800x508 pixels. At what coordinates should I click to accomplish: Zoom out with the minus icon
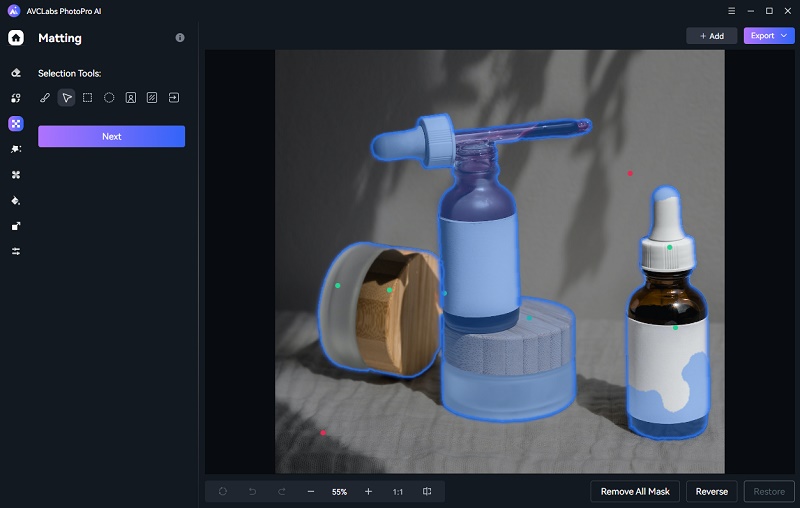pyautogui.click(x=311, y=492)
